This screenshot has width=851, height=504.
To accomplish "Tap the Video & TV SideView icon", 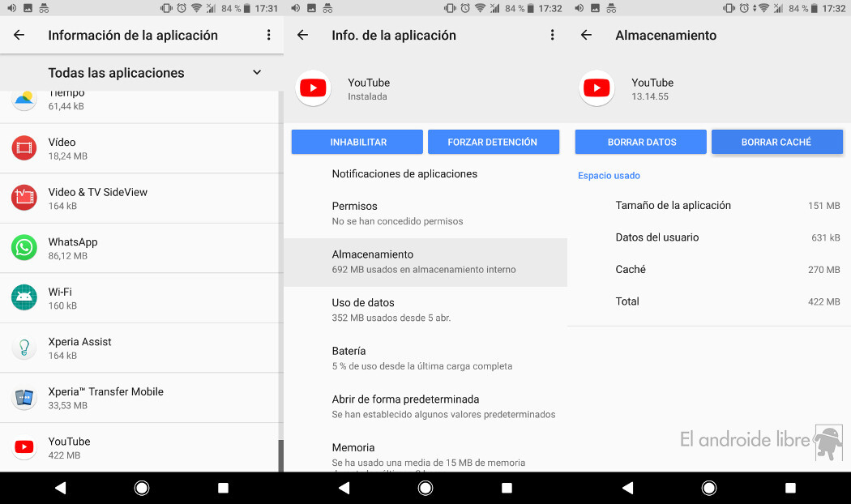I will pos(24,198).
